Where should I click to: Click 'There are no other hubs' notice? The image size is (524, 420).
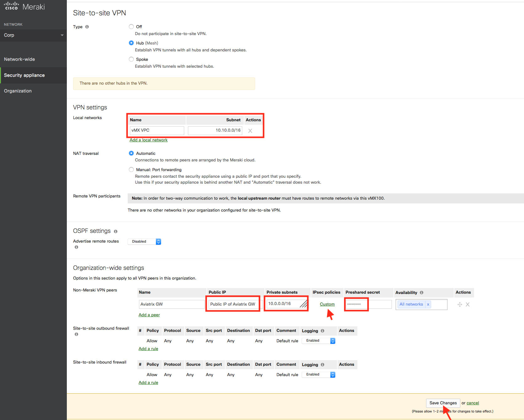(x=164, y=83)
